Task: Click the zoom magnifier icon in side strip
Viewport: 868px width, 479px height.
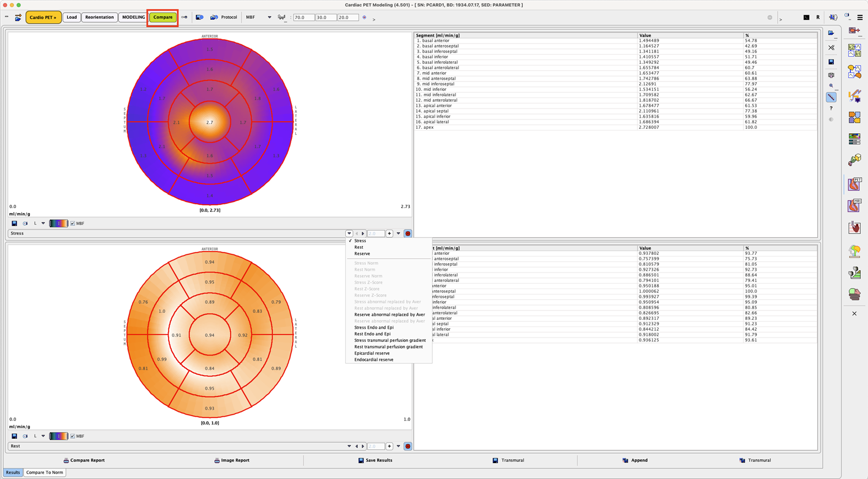Action: [831, 86]
